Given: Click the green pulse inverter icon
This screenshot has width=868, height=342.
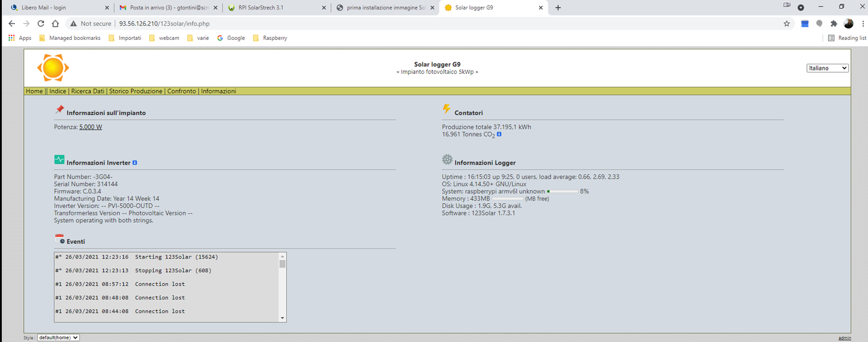Looking at the screenshot, I should 60,160.
